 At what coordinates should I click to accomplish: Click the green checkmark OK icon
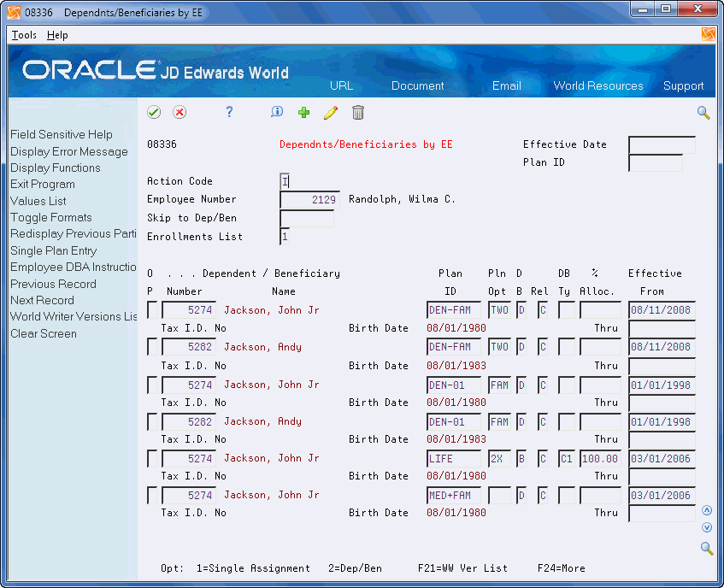(x=154, y=112)
